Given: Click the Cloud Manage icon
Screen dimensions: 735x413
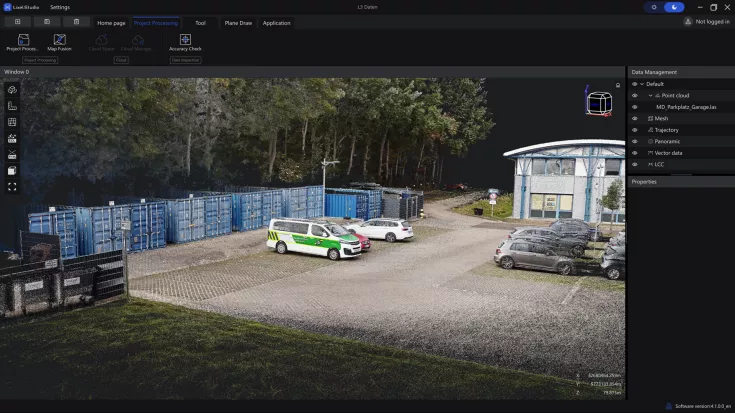Looking at the screenshot, I should 136,42.
